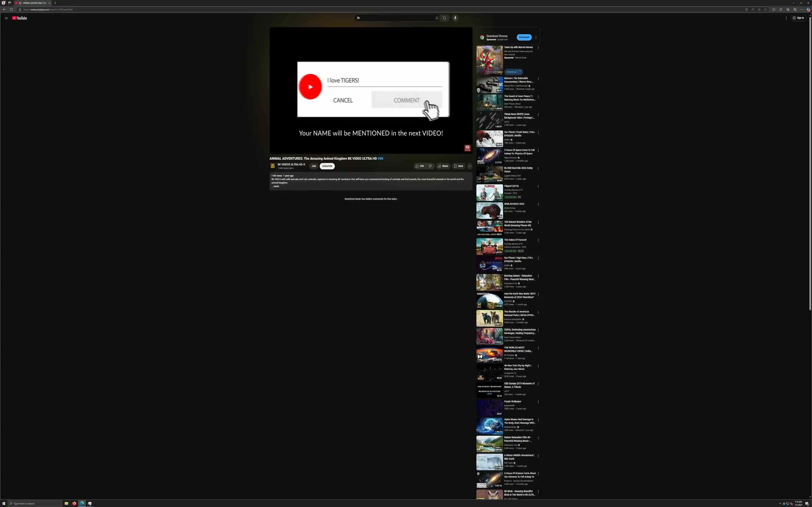This screenshot has width=812, height=507.
Task: Open the Share dialog for this video
Action: [443, 166]
